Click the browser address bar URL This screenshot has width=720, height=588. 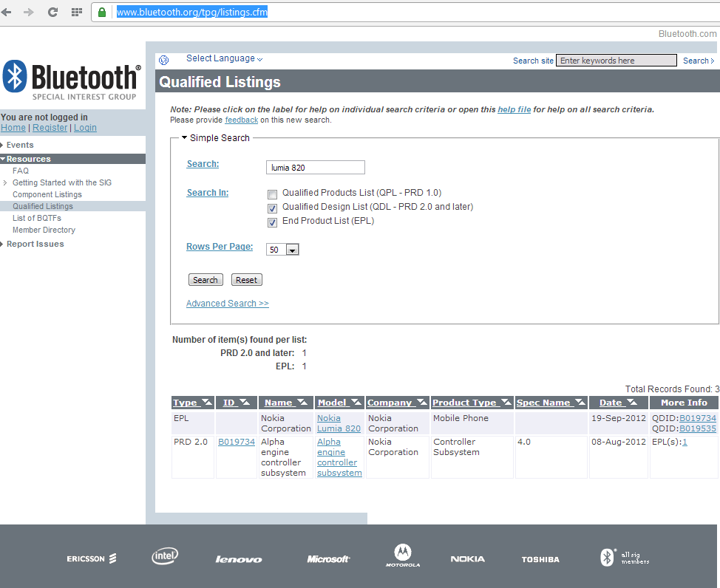pyautogui.click(x=192, y=12)
